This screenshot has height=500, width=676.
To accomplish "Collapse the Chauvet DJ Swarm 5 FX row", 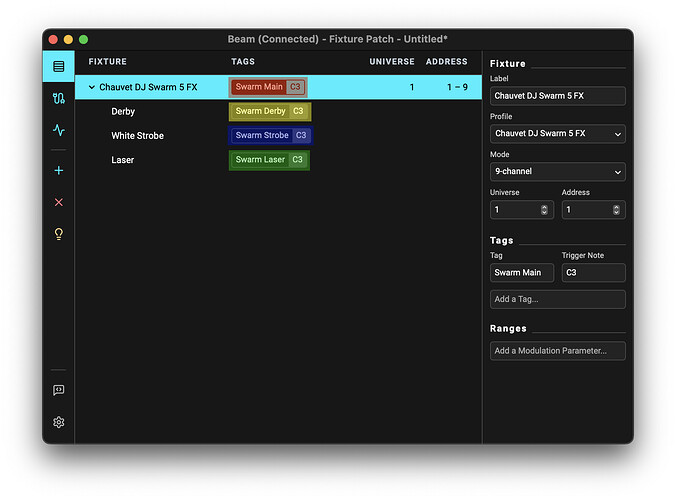I will coord(92,87).
